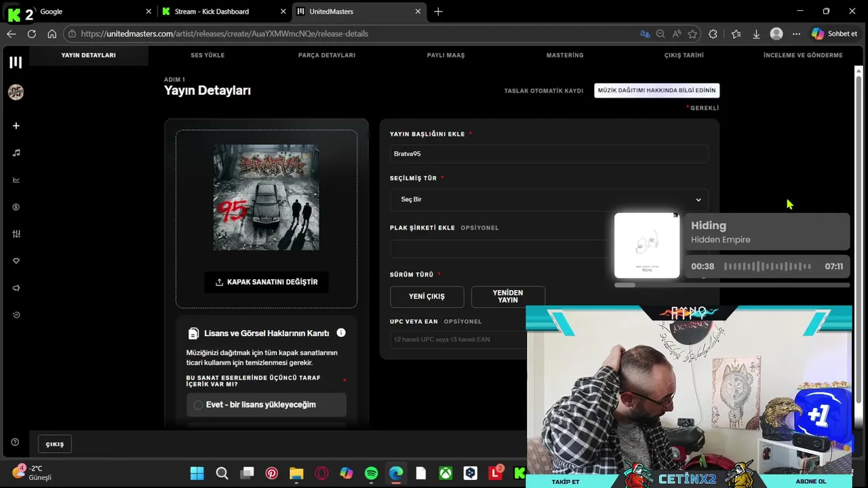Go to the browser home page icon
Viewport: 868px width, 488px height.
[52, 34]
